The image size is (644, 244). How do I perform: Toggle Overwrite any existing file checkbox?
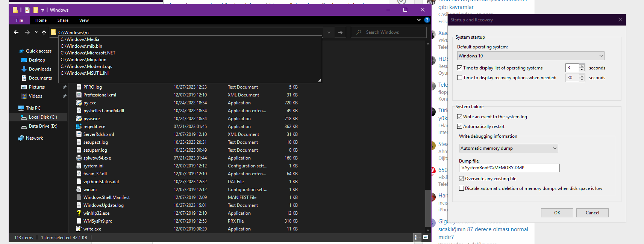pyautogui.click(x=461, y=179)
